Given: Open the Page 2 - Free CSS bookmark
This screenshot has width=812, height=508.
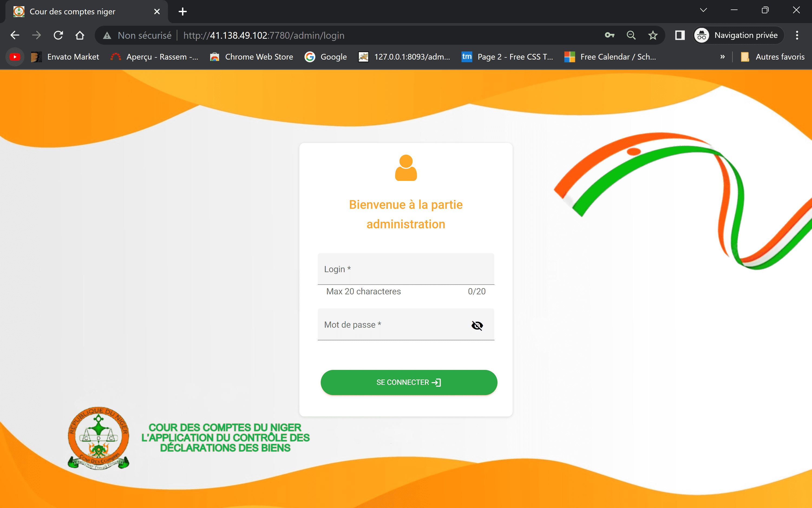Looking at the screenshot, I should click(x=507, y=57).
